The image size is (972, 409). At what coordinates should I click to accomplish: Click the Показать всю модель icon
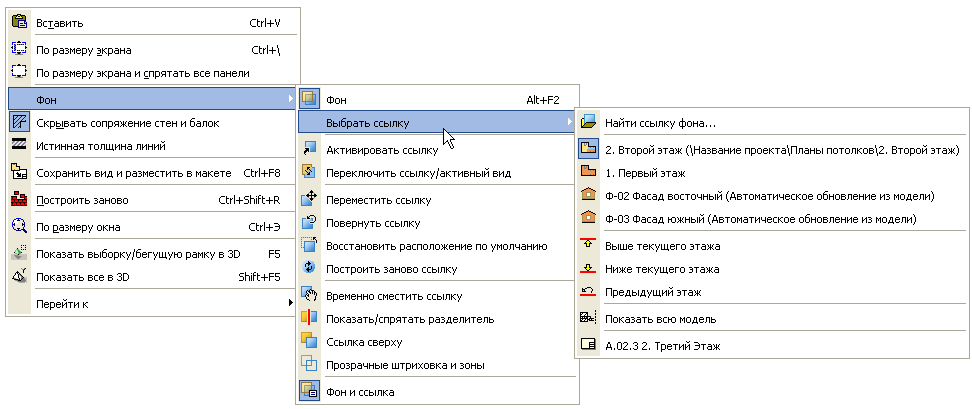pyautogui.click(x=588, y=319)
